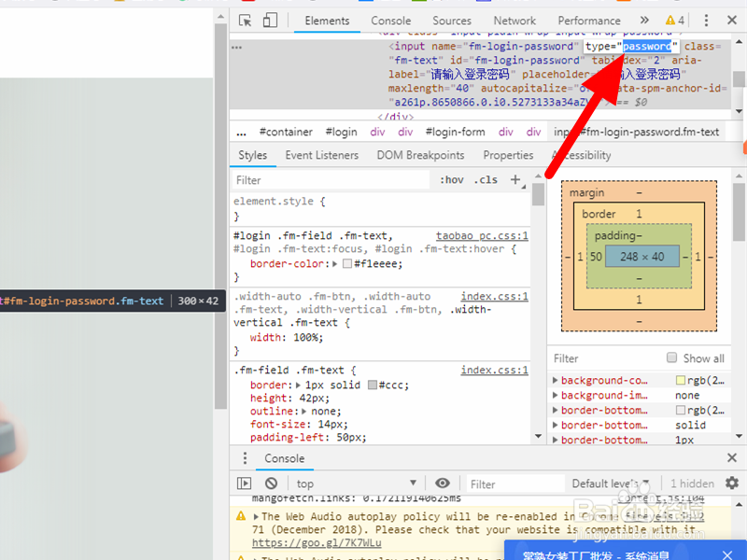This screenshot has width=747, height=560.
Task: Click the Styles filter input field
Action: click(x=331, y=180)
